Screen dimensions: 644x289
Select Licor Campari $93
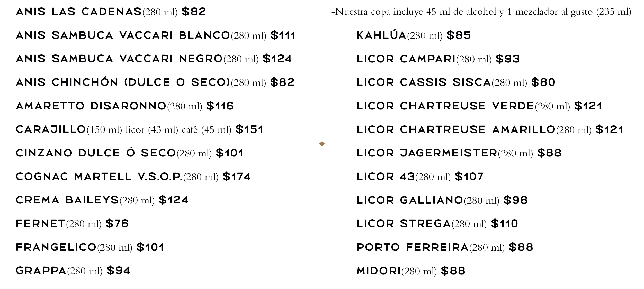tap(438, 59)
